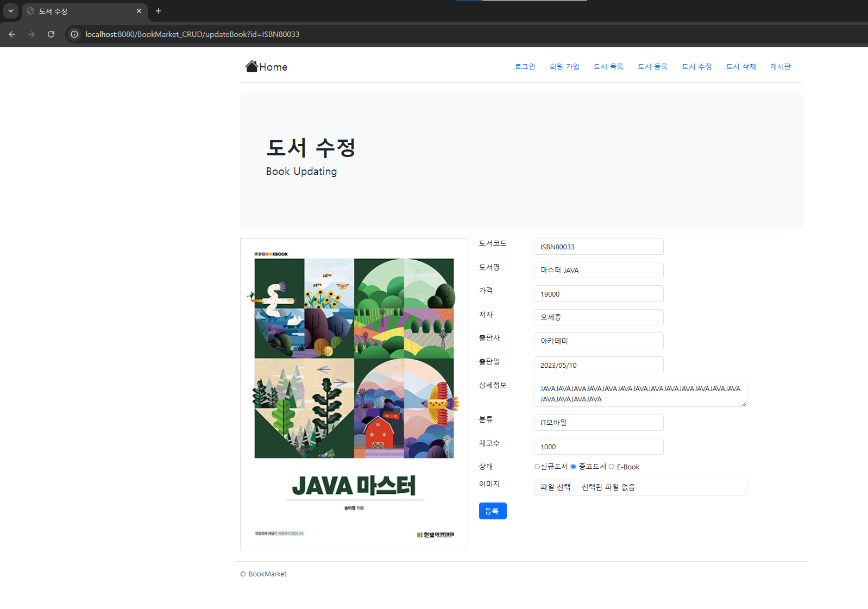Click the Home house icon
The width and height of the screenshot is (868, 609).
pyautogui.click(x=251, y=66)
